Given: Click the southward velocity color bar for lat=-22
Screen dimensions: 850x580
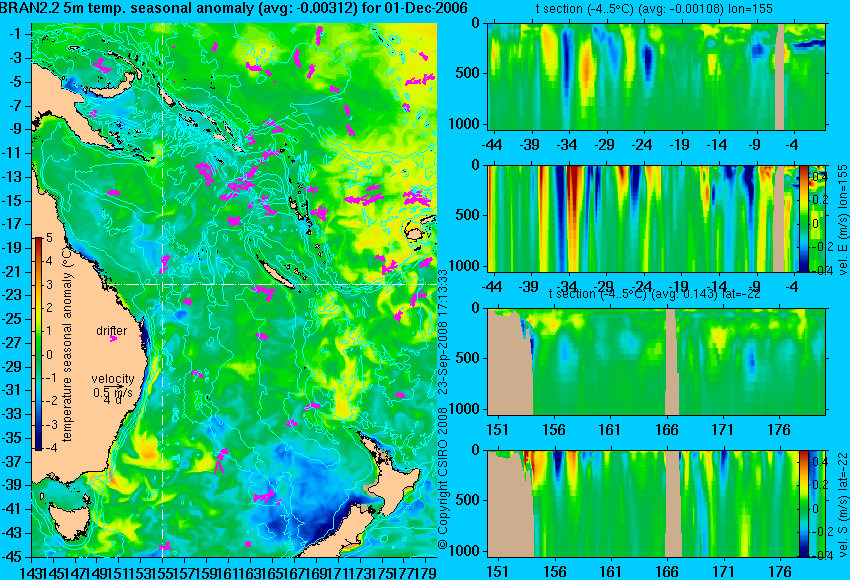Looking at the screenshot, I should point(803,504).
